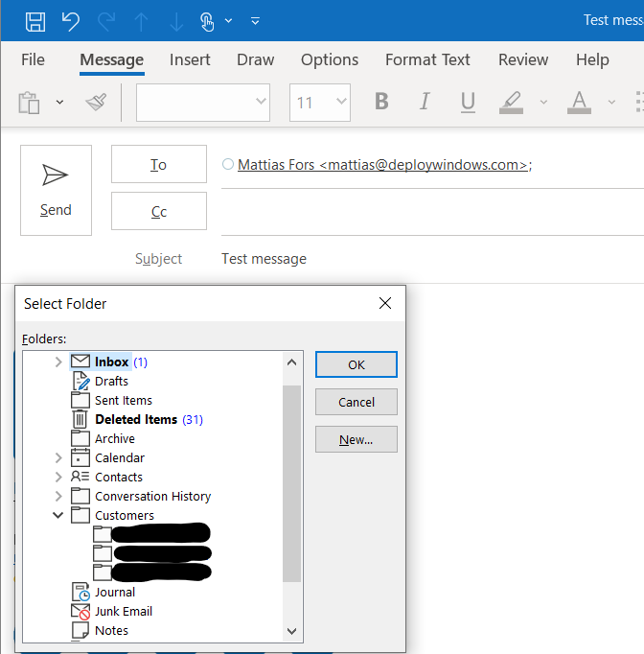Toggle Italic formatting
Image resolution: width=644 pixels, height=654 pixels.
(x=425, y=102)
